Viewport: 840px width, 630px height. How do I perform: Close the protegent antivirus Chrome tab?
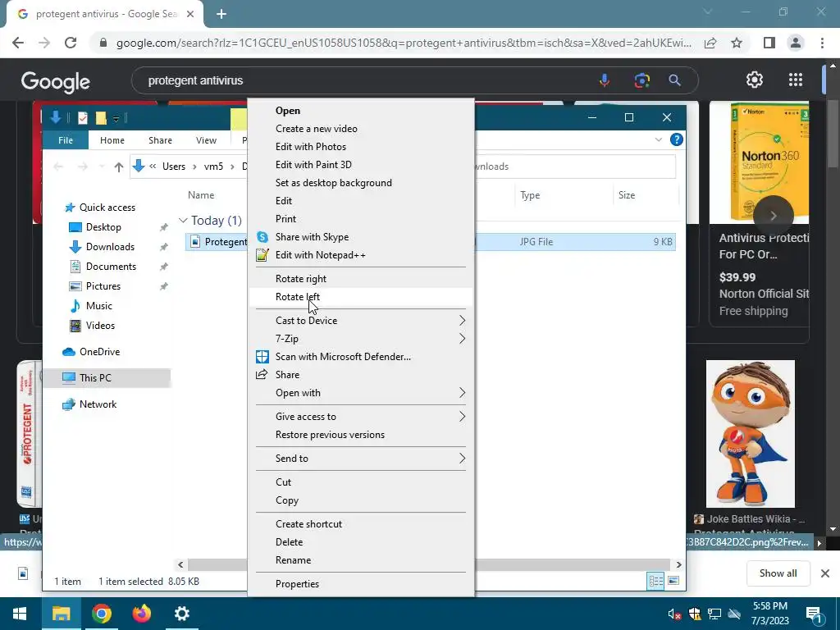point(190,15)
